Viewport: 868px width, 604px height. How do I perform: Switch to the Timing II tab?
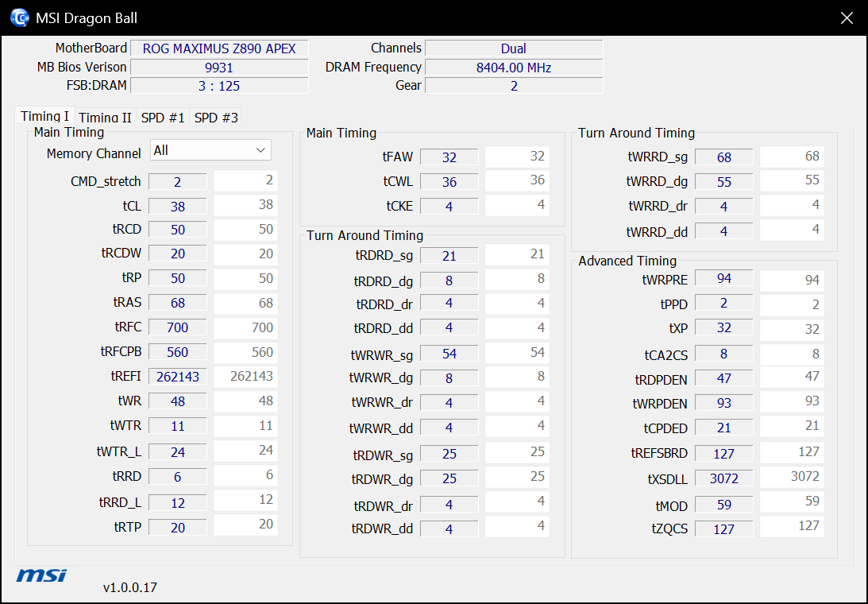coord(105,118)
